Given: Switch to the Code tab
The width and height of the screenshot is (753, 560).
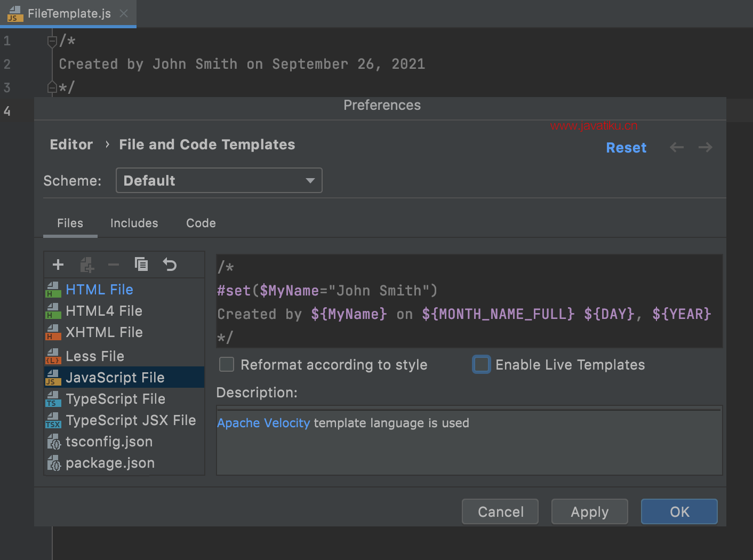Looking at the screenshot, I should tap(201, 223).
